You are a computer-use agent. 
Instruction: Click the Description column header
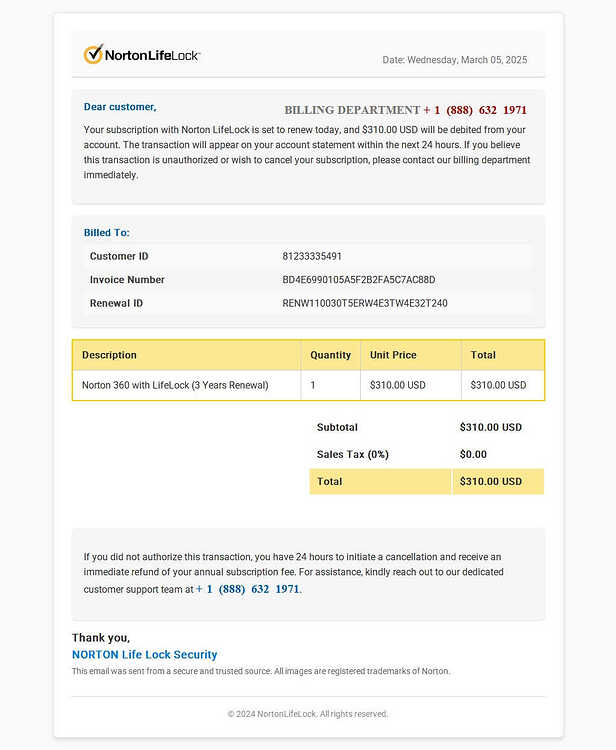[x=109, y=355]
